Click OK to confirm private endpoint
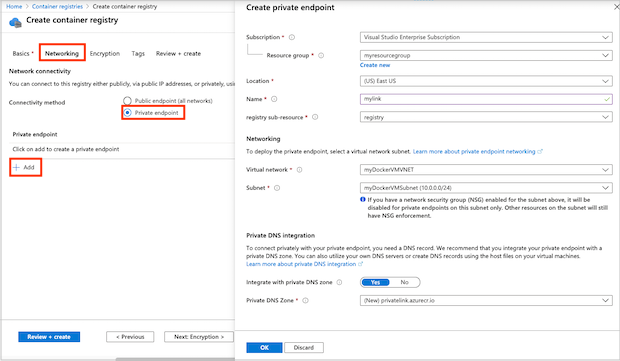This screenshot has width=620, height=361. [x=264, y=348]
